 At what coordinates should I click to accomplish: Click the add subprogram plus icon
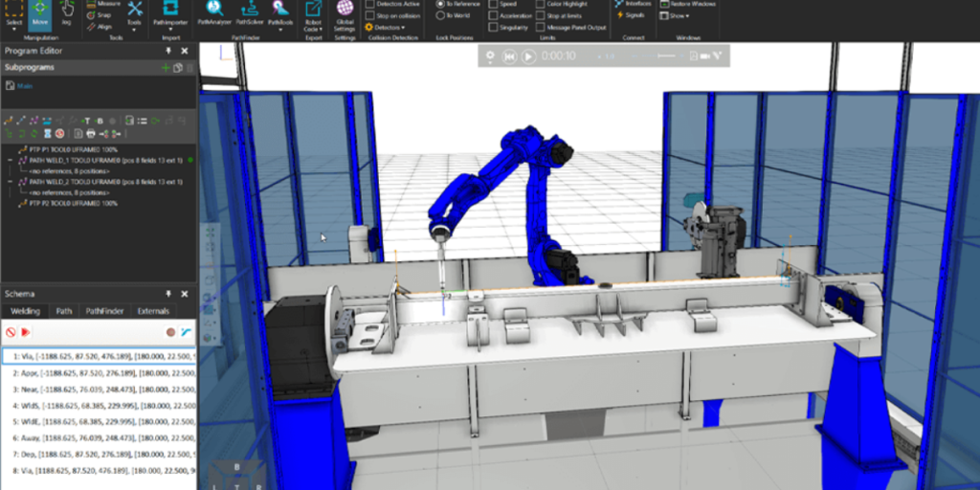point(166,68)
